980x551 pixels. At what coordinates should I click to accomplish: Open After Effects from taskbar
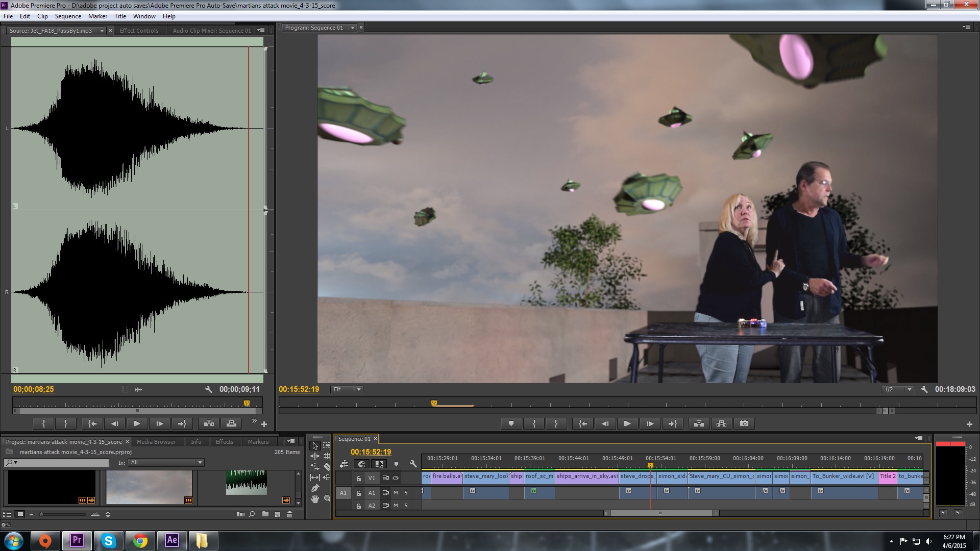coord(172,540)
